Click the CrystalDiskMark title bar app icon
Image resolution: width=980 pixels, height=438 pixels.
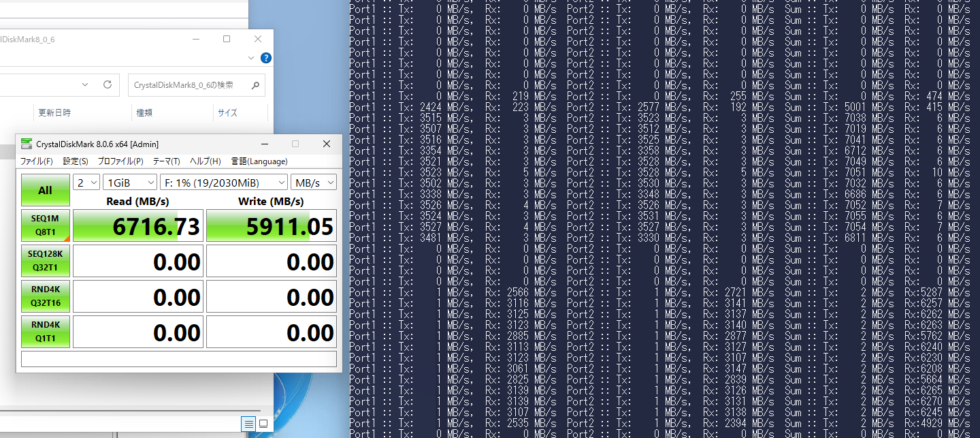pos(27,144)
